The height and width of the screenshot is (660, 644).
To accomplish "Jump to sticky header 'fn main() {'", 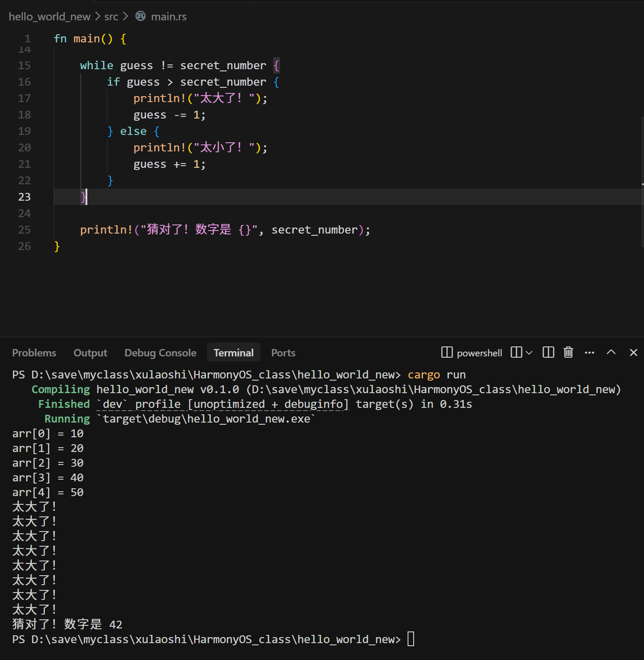I will tap(90, 39).
